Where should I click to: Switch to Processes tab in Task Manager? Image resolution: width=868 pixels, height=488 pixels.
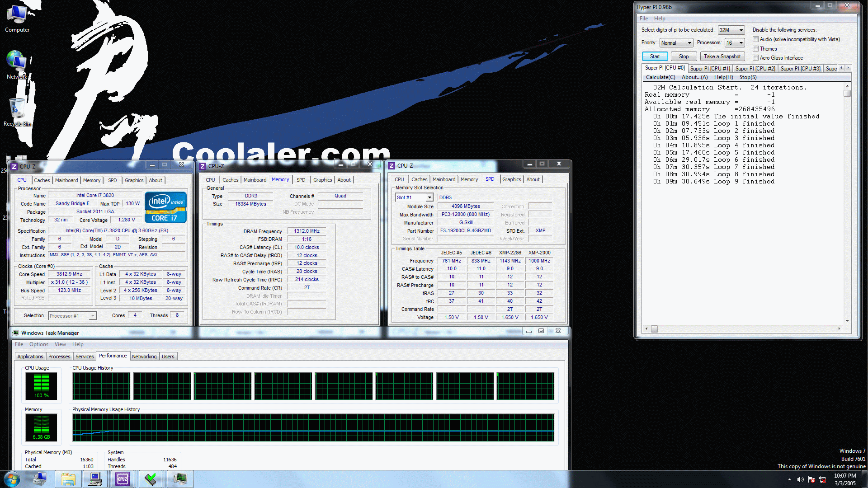[x=59, y=357]
